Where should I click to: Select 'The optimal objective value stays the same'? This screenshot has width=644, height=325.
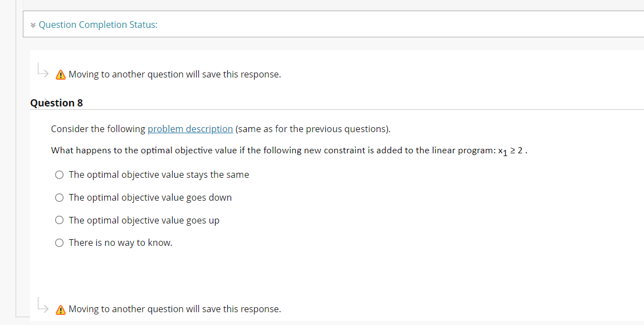(x=59, y=174)
